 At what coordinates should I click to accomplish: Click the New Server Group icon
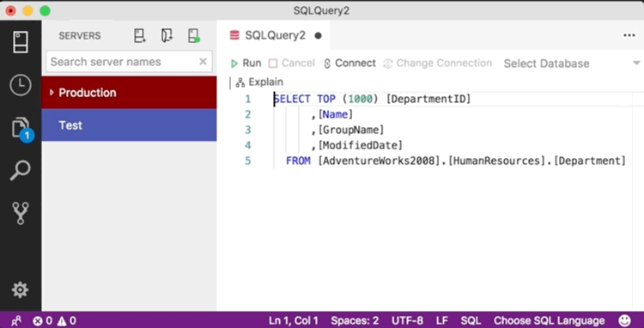point(167,36)
